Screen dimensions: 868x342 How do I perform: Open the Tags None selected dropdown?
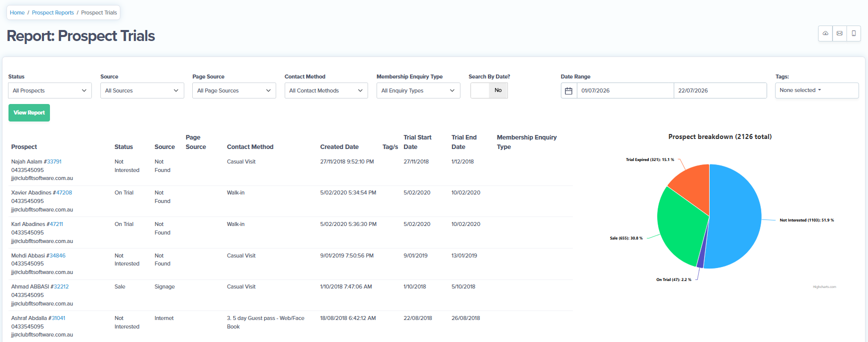[817, 90]
